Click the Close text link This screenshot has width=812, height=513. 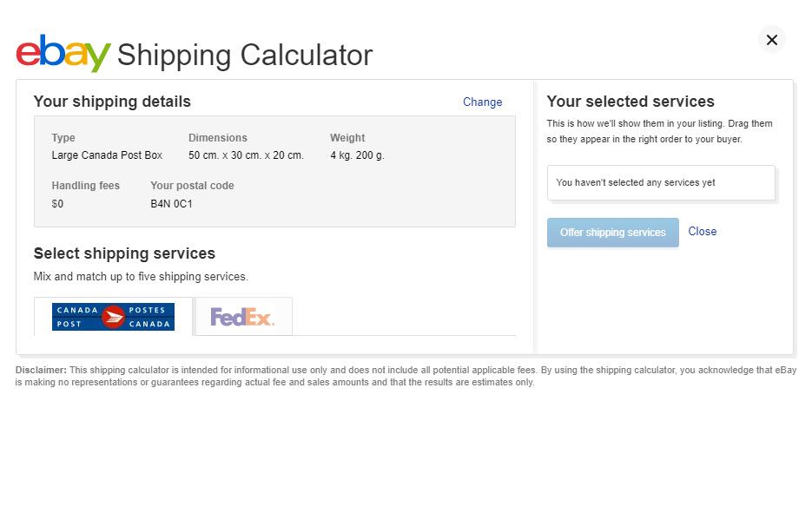tap(702, 232)
